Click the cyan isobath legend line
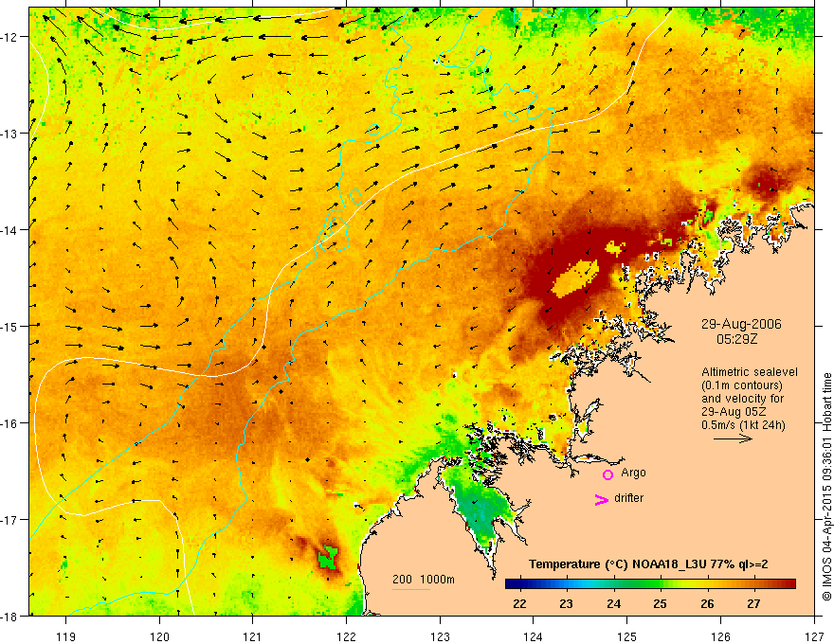 click(411, 589)
